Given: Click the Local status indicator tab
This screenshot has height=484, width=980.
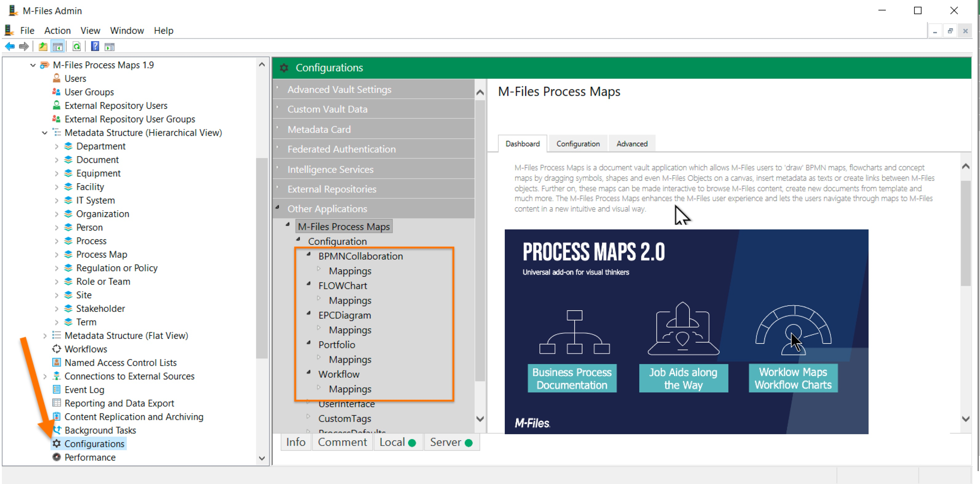Looking at the screenshot, I should [398, 442].
